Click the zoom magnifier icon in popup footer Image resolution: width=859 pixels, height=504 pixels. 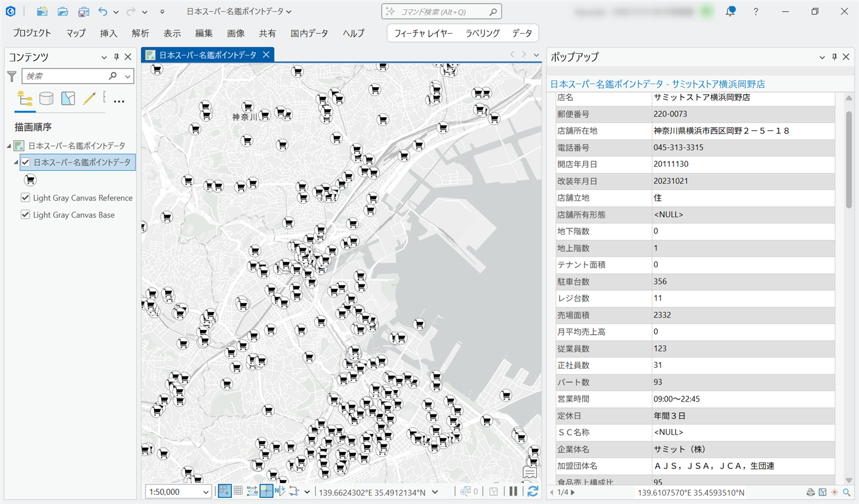[x=847, y=492]
